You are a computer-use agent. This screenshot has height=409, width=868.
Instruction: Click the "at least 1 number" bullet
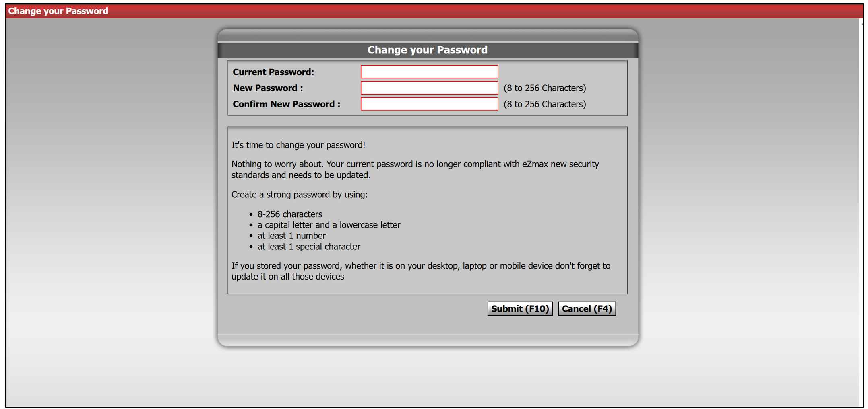(291, 236)
